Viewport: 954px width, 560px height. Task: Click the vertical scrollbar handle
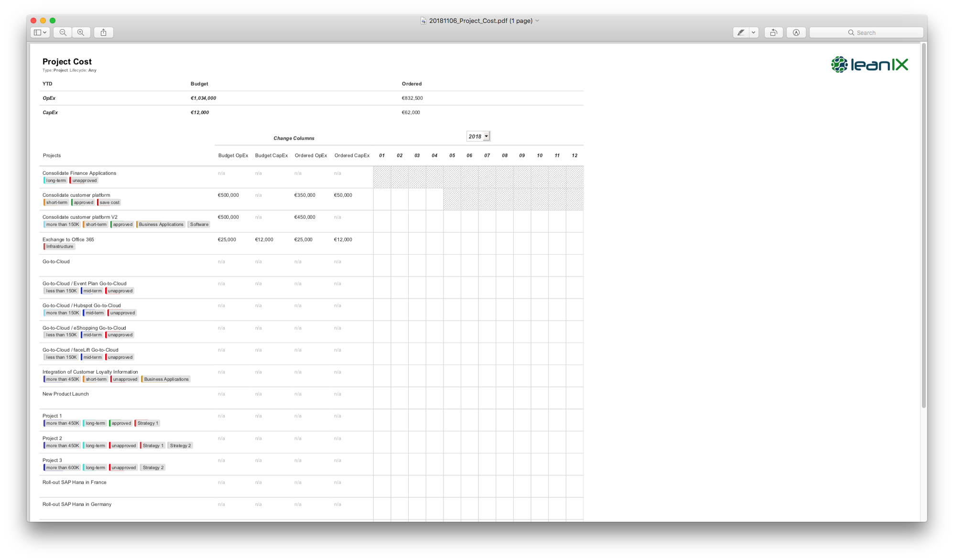(923, 225)
